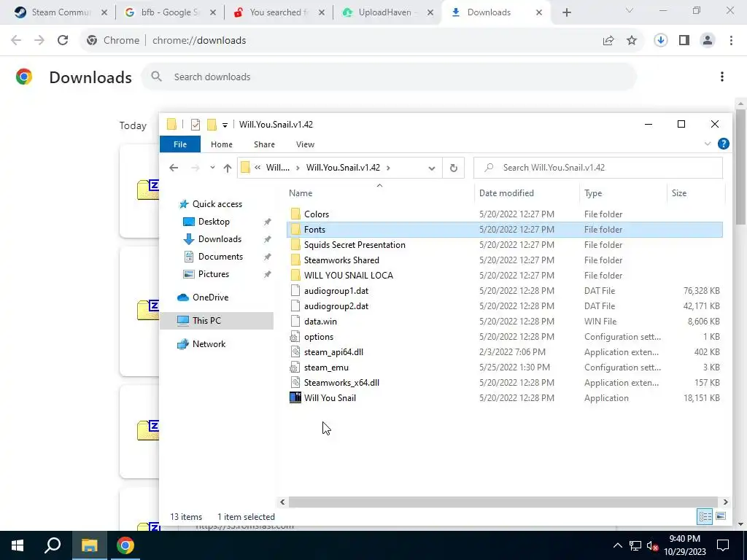Viewport: 747px width, 560px height.
Task: Open Chrome main menu
Action: pyautogui.click(x=731, y=41)
